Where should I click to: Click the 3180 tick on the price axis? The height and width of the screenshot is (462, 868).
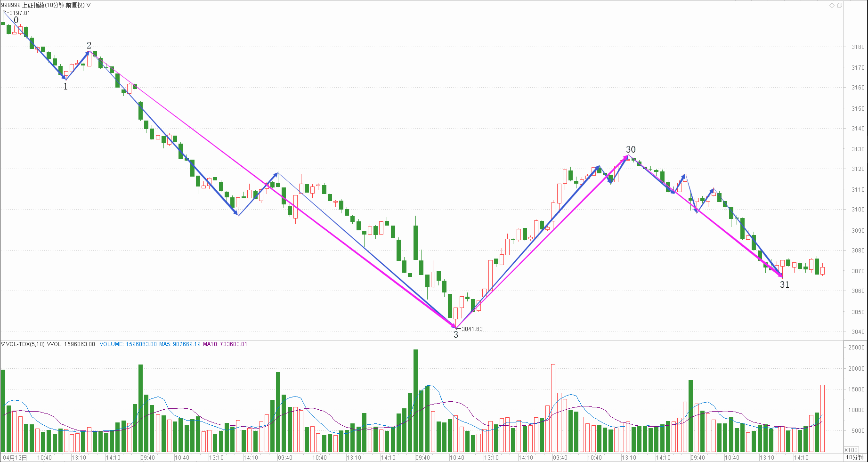click(x=858, y=47)
